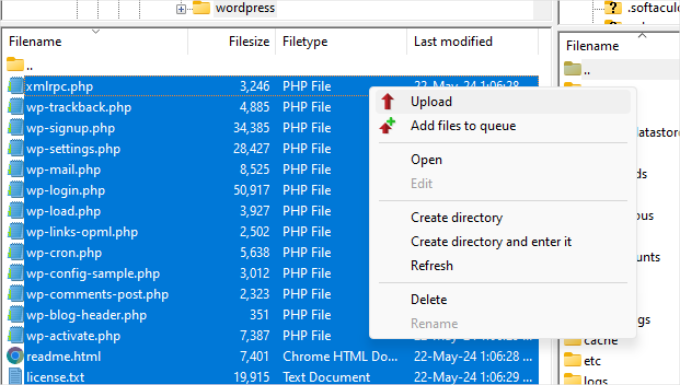680x385 pixels.
Task: Select the etc folder name in remote pane
Action: click(592, 361)
